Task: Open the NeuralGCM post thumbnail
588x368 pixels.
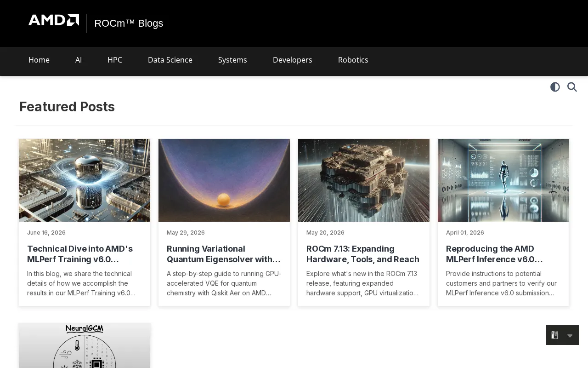Action: [85, 345]
